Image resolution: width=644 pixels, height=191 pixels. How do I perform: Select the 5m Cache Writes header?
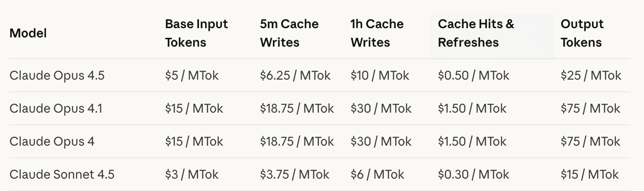(289, 33)
